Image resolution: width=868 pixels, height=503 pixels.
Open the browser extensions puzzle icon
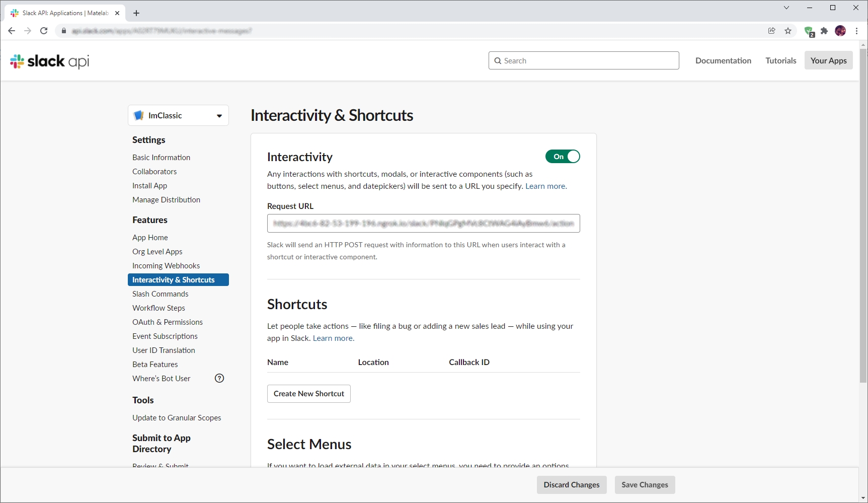pos(824,31)
